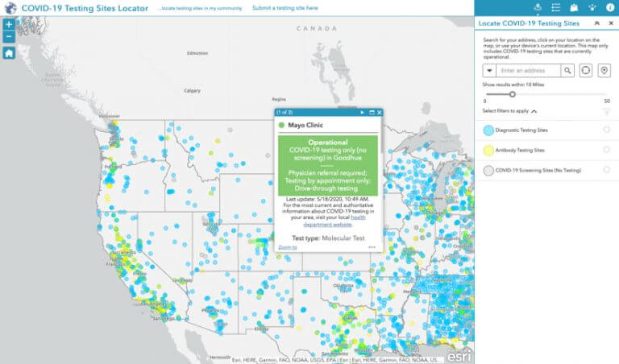Screen dimensions: 619x364
Task: Click the filter funnel icon
Action: [607, 112]
